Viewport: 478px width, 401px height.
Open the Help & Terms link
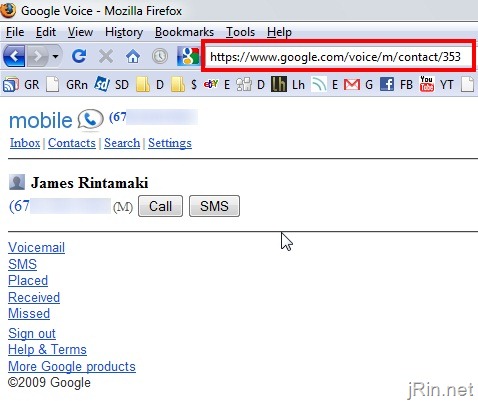[x=47, y=350]
